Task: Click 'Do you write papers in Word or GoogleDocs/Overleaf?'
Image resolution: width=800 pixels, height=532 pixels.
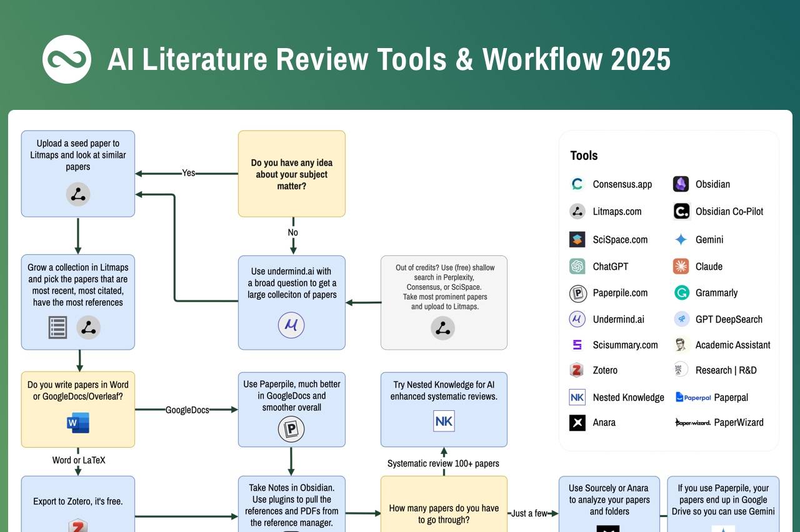Action: (78, 390)
